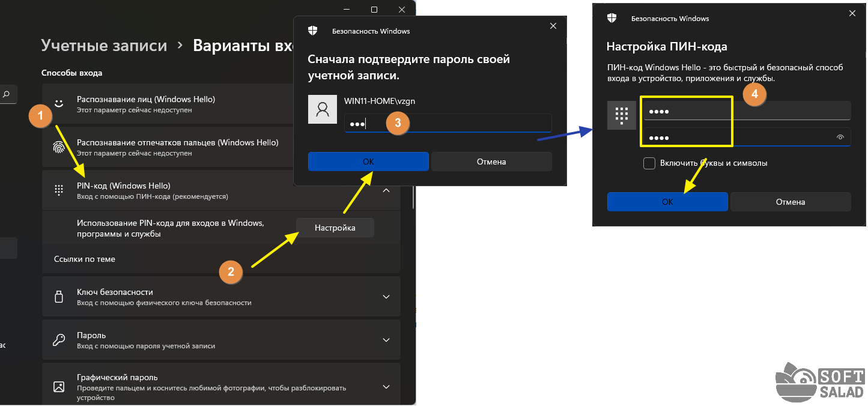Click Отмена in PIN setup dialog
Screen dimensions: 868x406
click(x=791, y=202)
